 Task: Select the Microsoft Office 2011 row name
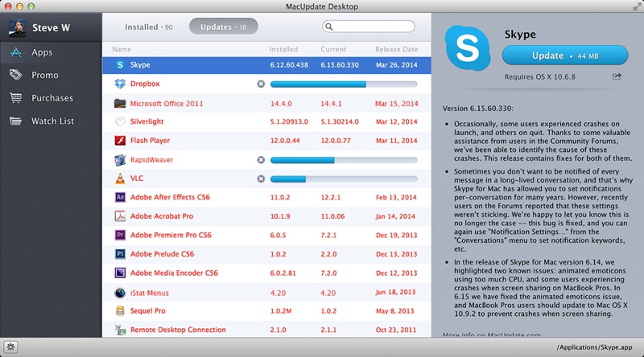click(167, 104)
